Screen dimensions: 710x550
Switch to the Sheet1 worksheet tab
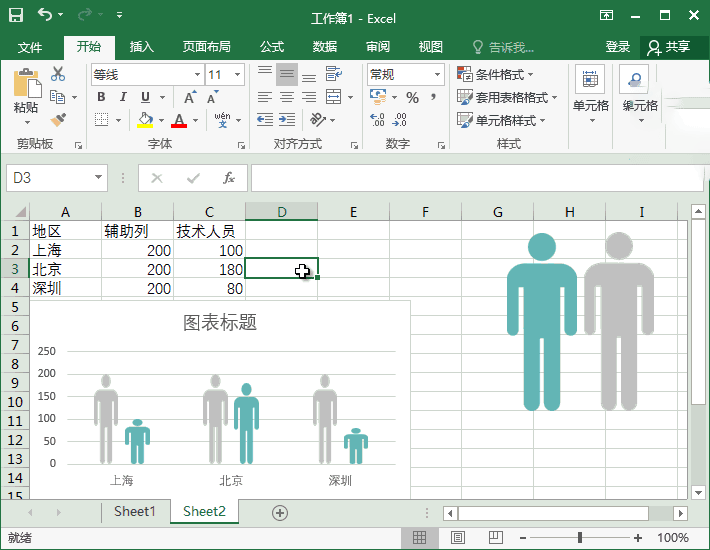pyautogui.click(x=135, y=512)
